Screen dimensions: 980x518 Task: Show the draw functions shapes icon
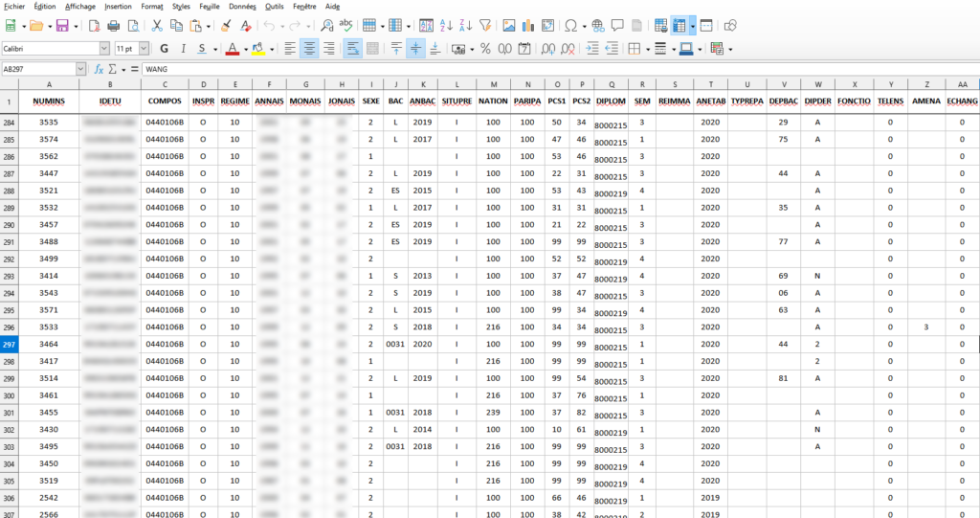[x=730, y=26]
